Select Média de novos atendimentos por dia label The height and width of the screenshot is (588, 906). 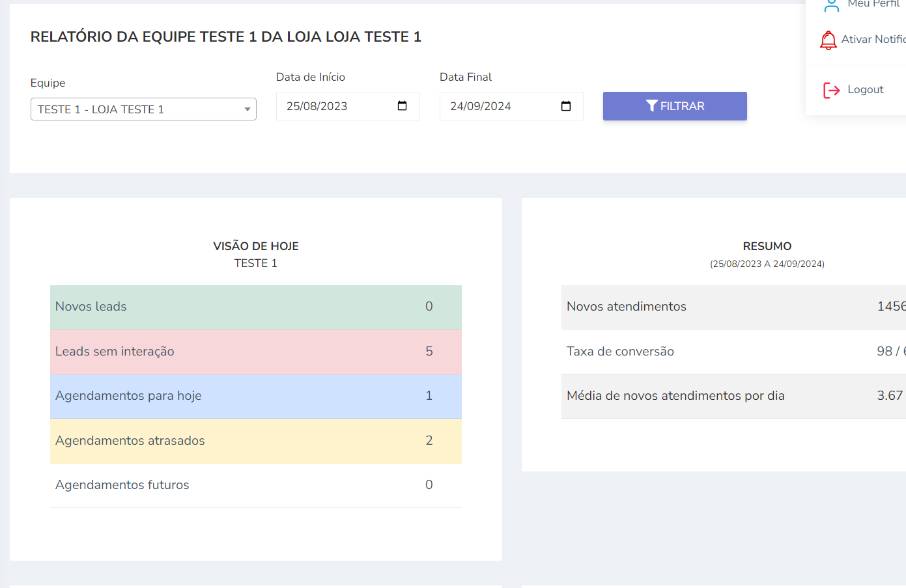[675, 396]
